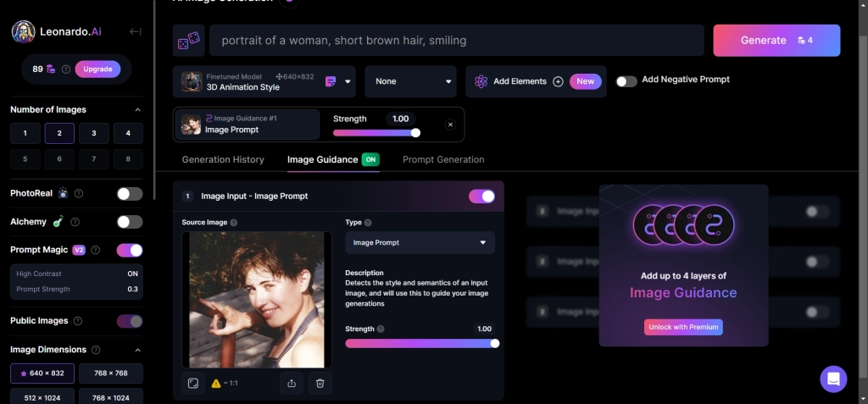Click the Leonardo.Ai avatar logo
Screen dimensions: 868x404
[23, 32]
